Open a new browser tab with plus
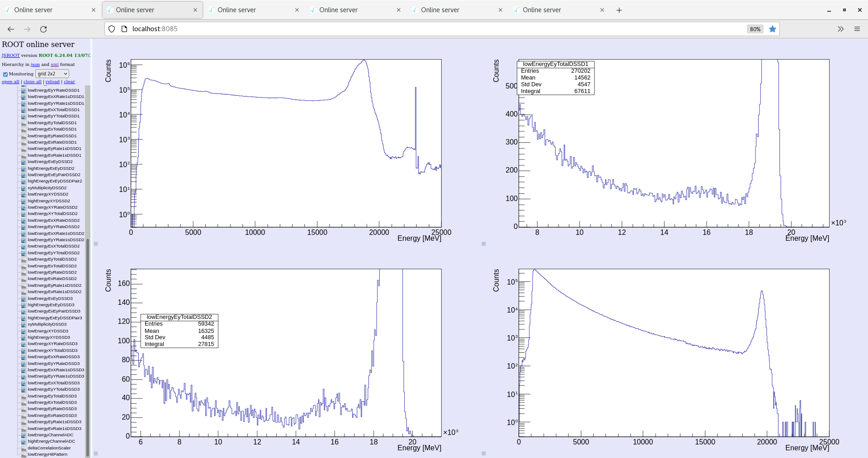Image resolution: width=868 pixels, height=458 pixels. point(619,10)
